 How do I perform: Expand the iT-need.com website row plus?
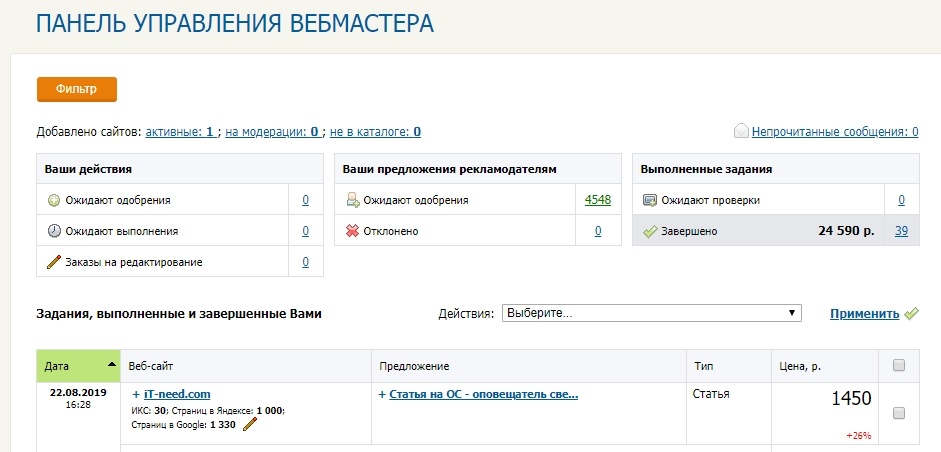[x=136, y=394]
